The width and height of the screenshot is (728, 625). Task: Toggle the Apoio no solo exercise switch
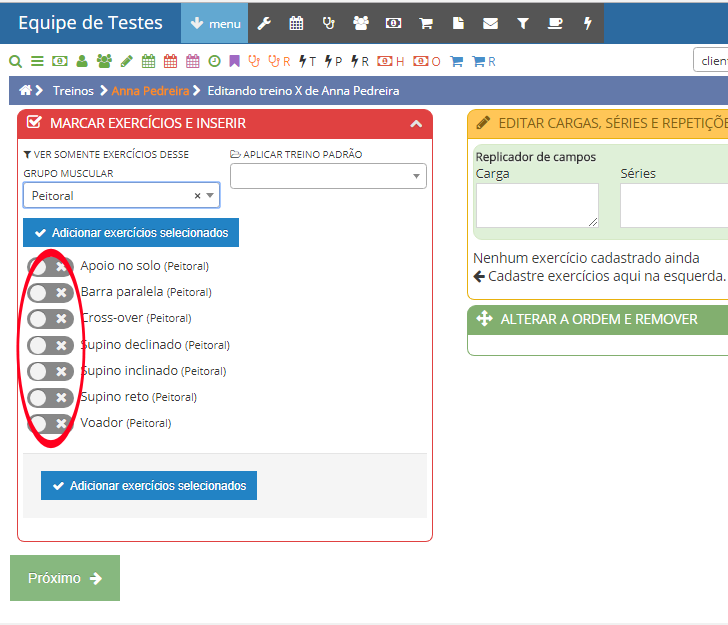coord(50,267)
